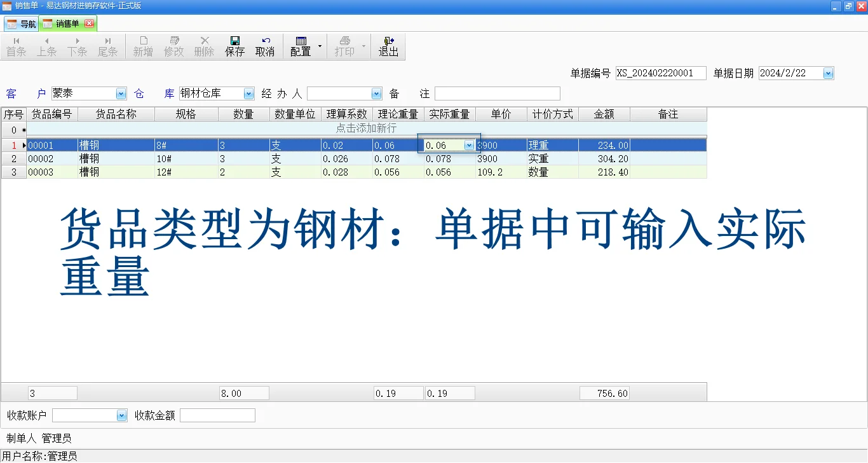
Task: Click the 退出 (Exit) toolbar icon
Action: point(388,45)
